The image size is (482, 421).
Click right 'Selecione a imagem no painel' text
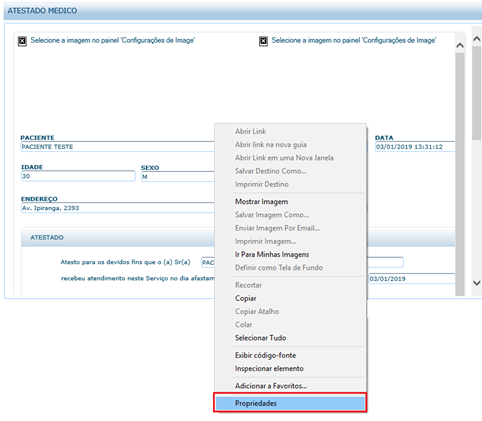[x=354, y=40]
